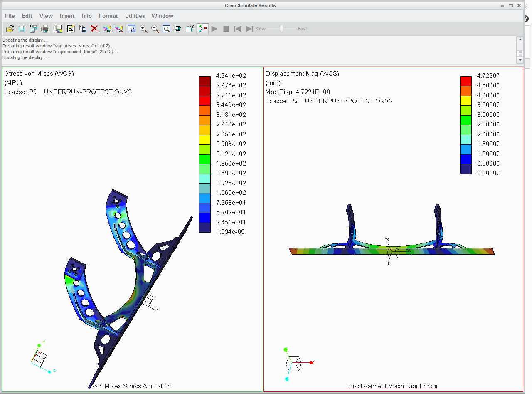Click message log scroll up arrow
This screenshot has width=532, height=394.
tap(520, 40)
